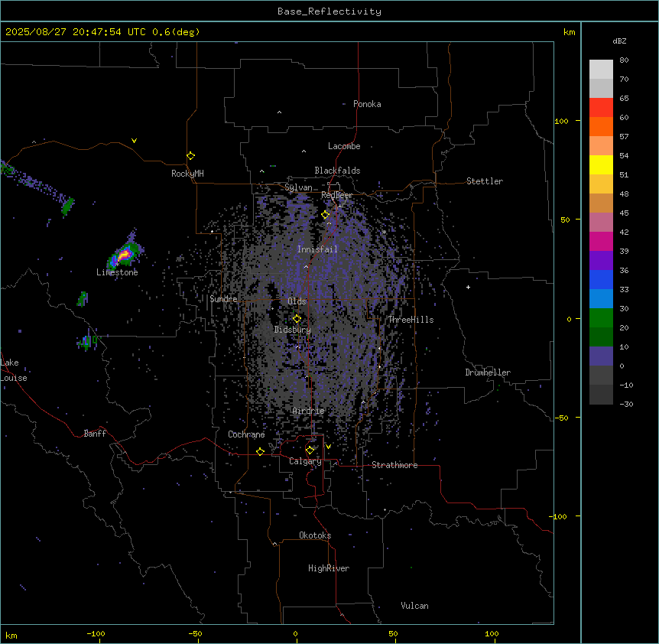Click the 50 tick on the right axis
Image resolution: width=659 pixels, height=644 pixels.
565,220
